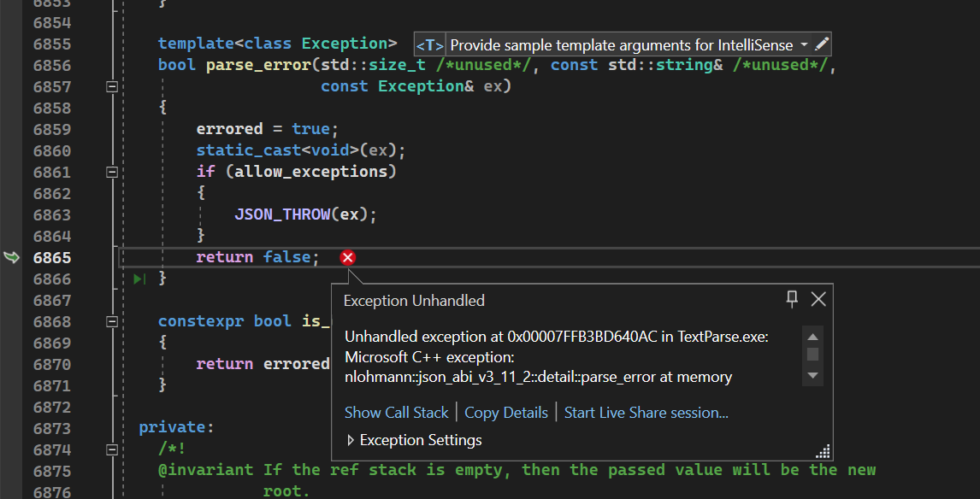Collapse the constexpr function at line 6868
The height and width of the screenshot is (499, 980).
pos(112,321)
